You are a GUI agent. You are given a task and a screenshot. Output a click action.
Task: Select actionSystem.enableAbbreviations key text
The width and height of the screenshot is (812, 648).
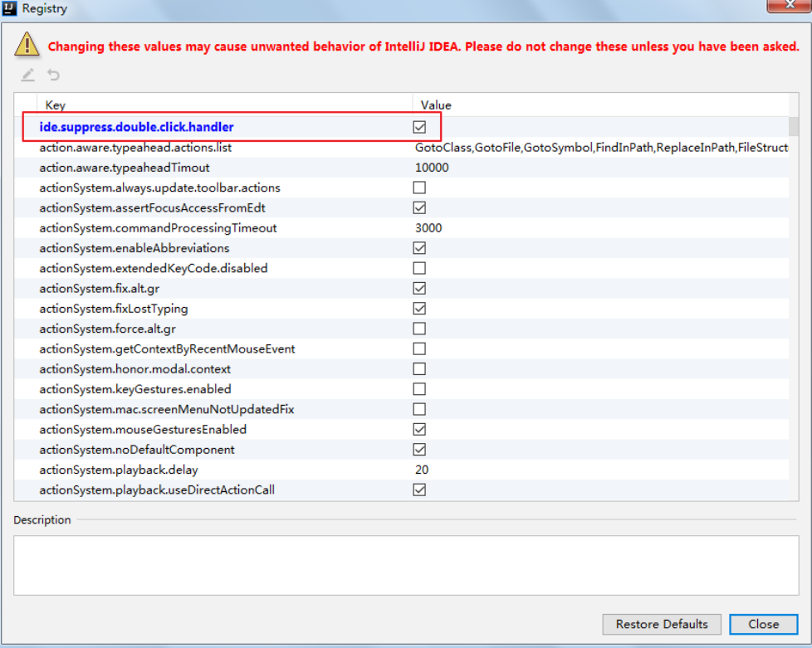point(135,248)
